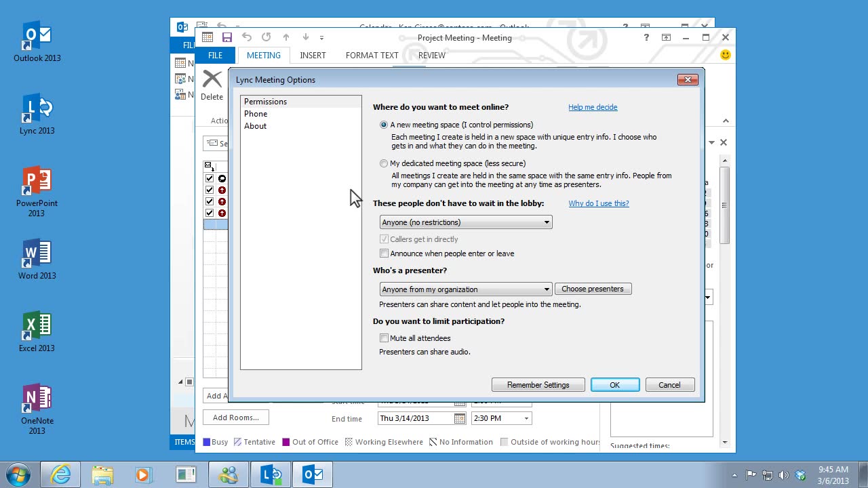
Task: Toggle 'Callers get in directly' checkbox
Action: click(384, 239)
